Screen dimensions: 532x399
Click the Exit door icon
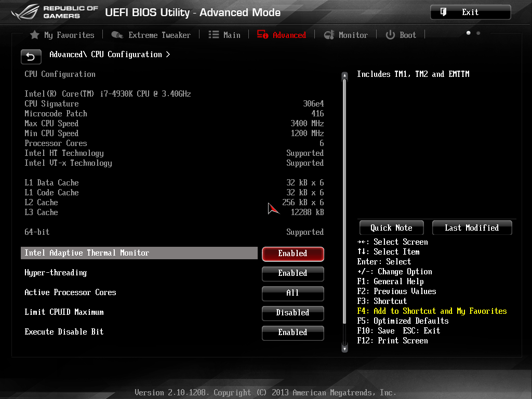click(x=443, y=12)
